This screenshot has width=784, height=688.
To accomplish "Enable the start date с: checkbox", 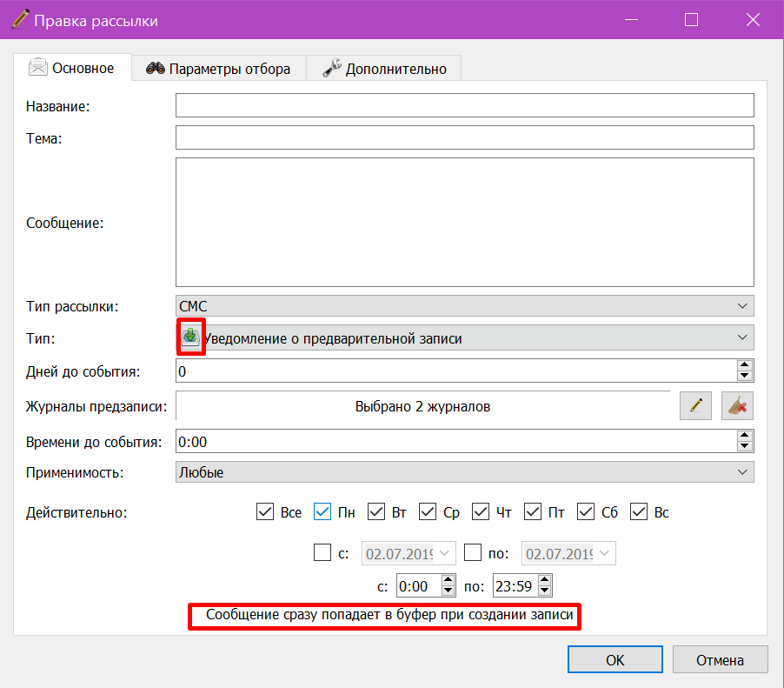I will pyautogui.click(x=322, y=553).
